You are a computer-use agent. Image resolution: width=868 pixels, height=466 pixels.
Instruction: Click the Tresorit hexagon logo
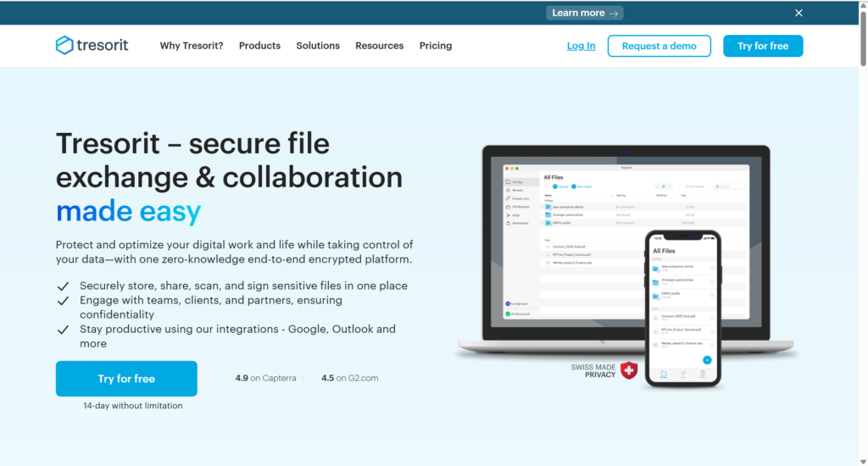[x=64, y=46]
